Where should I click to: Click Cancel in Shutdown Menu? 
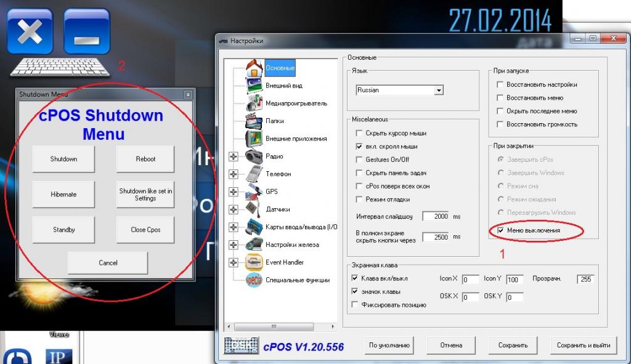point(108,262)
